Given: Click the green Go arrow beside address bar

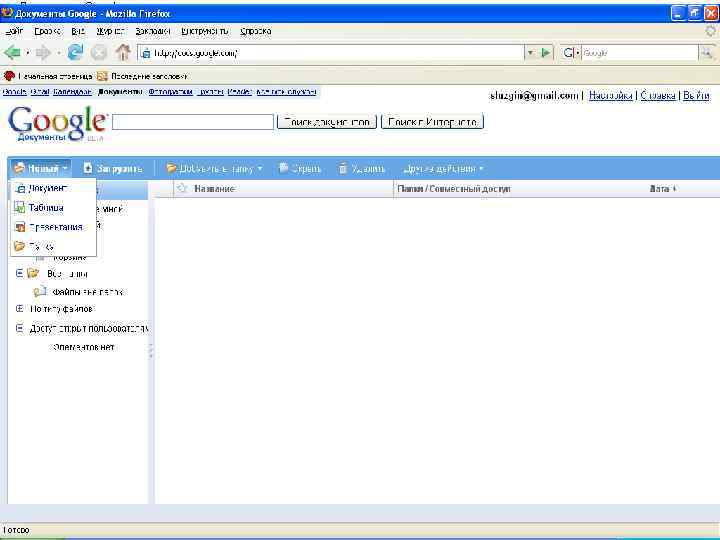Looking at the screenshot, I should click(546, 53).
